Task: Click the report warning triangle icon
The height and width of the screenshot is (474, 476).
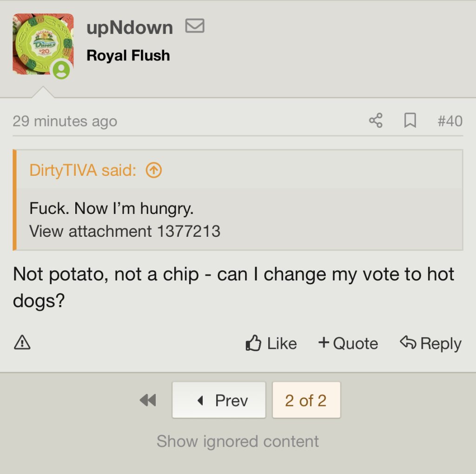Action: tap(22, 343)
